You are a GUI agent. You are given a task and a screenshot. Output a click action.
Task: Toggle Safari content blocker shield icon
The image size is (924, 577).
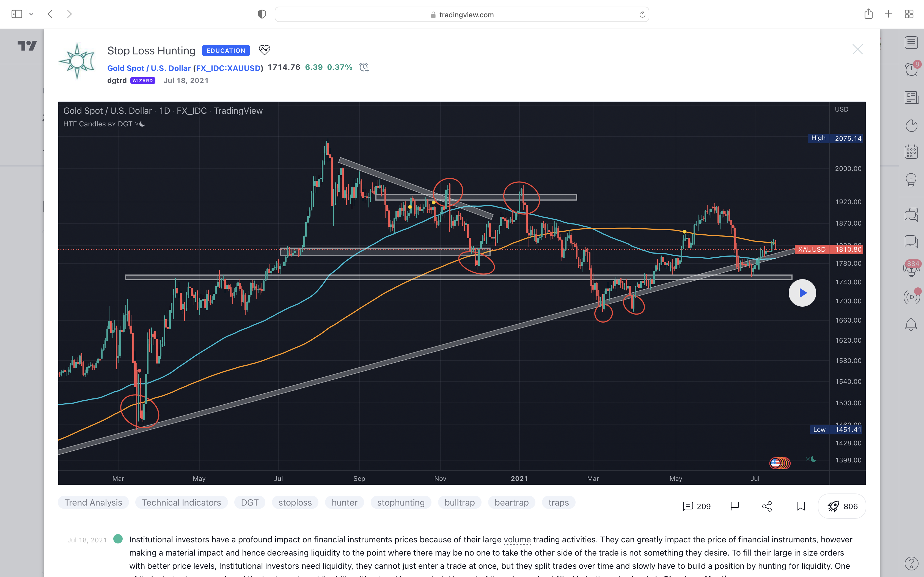[262, 15]
